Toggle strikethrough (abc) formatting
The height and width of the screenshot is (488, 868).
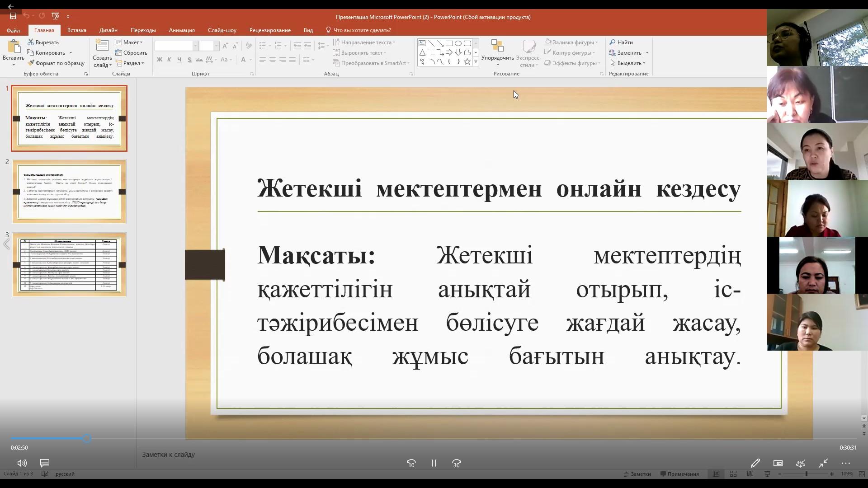(199, 60)
